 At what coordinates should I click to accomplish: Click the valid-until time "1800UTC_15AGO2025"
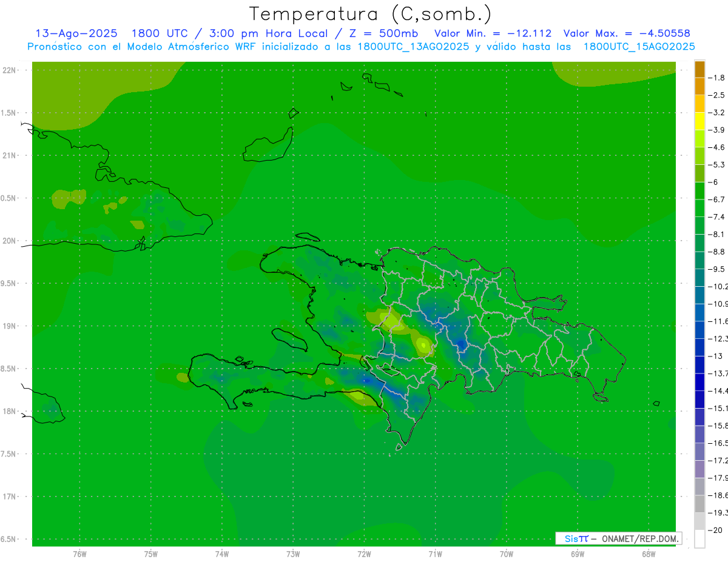tap(639, 47)
